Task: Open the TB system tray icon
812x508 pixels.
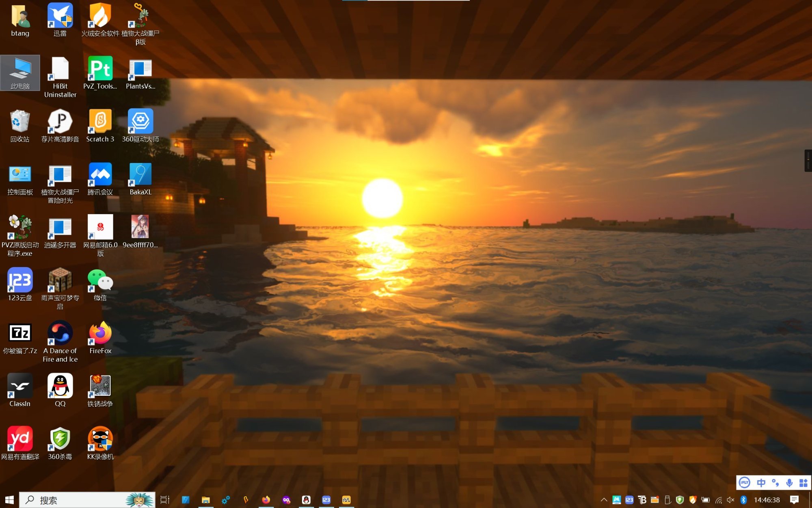Action: (642, 500)
